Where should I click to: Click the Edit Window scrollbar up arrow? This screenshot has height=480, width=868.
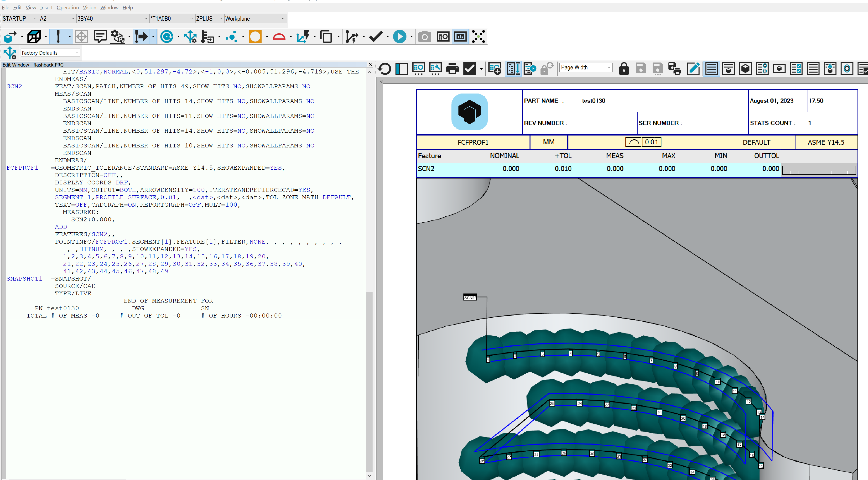click(369, 72)
